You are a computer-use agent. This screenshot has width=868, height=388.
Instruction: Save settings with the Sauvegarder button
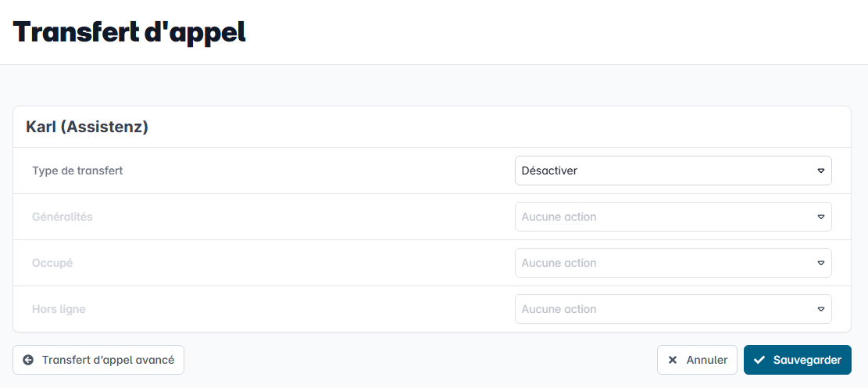point(798,361)
